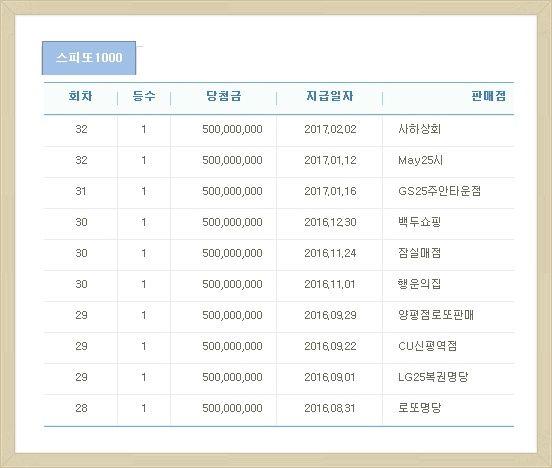This screenshot has height=468, width=552.
Task: Click round number 30 in 백두쇼핑 row
Action: [x=81, y=222]
